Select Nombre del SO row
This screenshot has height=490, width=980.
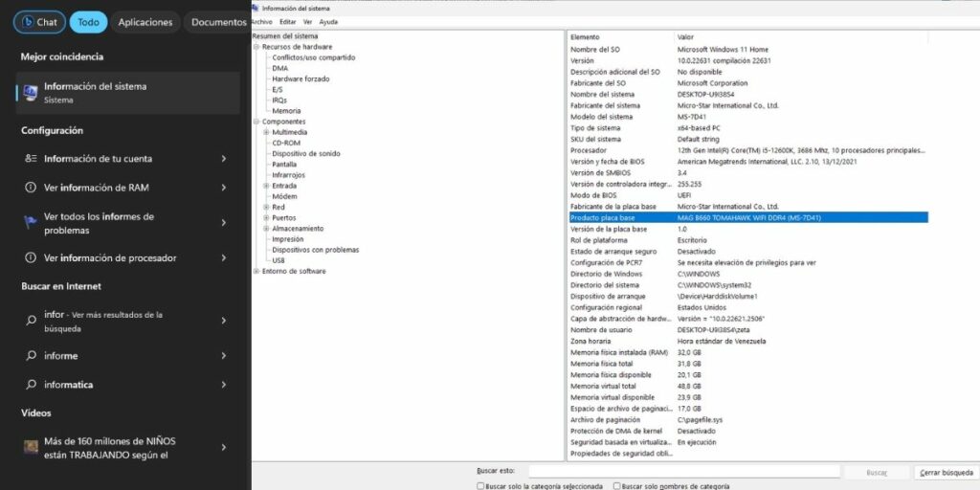748,50
